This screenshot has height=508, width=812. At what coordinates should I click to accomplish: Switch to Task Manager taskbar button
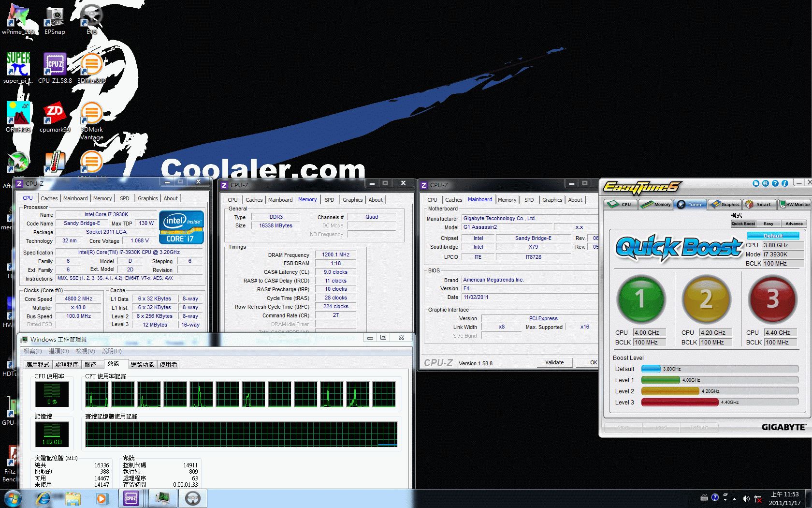pos(162,498)
